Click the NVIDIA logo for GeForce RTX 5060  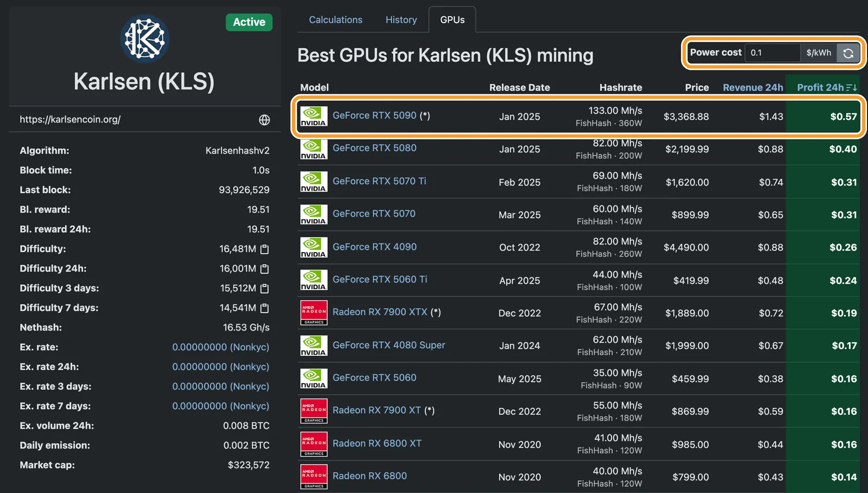314,379
